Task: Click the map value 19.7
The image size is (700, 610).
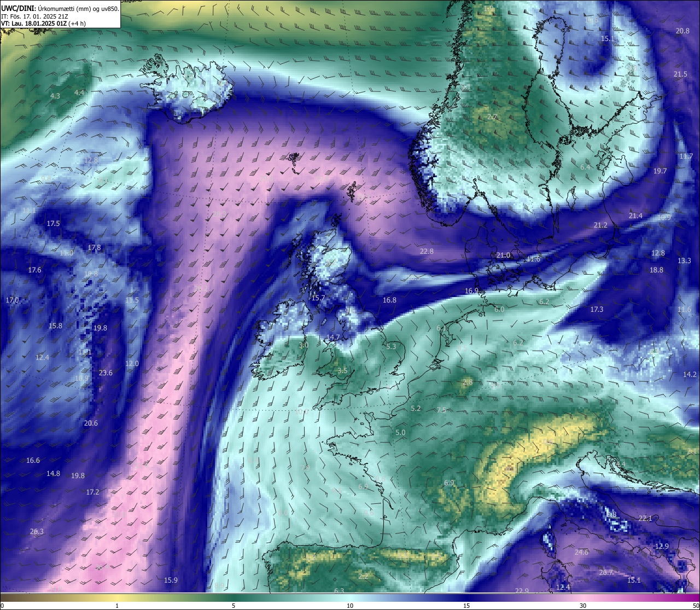Action: coord(660,171)
